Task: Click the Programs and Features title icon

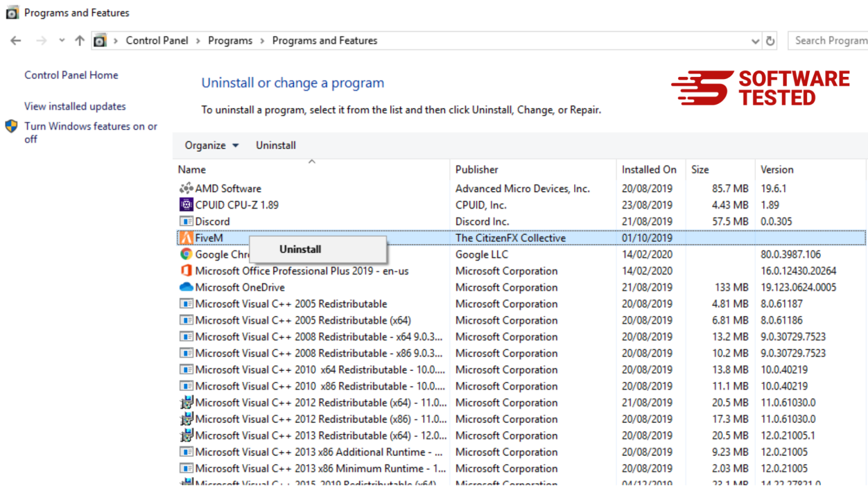Action: click(12, 12)
